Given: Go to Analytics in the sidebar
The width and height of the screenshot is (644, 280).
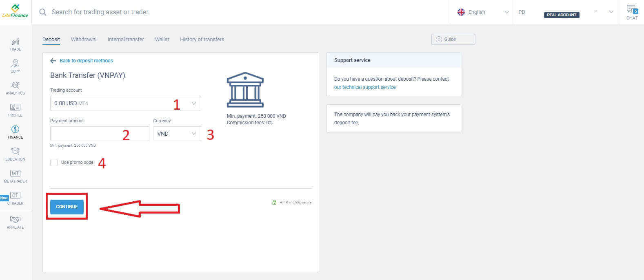Looking at the screenshot, I should pos(15,88).
